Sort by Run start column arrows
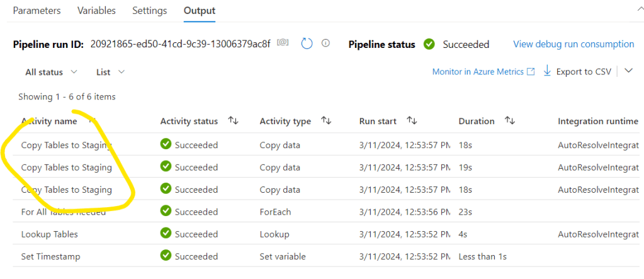The height and width of the screenshot is (279, 644). [x=412, y=121]
